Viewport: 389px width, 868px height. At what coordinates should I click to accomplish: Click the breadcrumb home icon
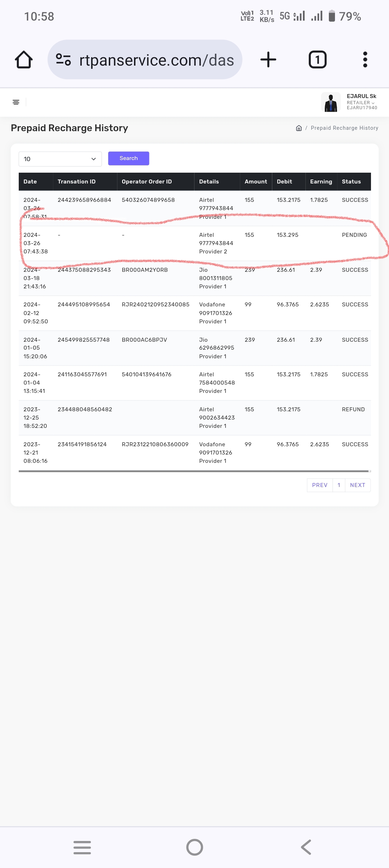coord(299,128)
